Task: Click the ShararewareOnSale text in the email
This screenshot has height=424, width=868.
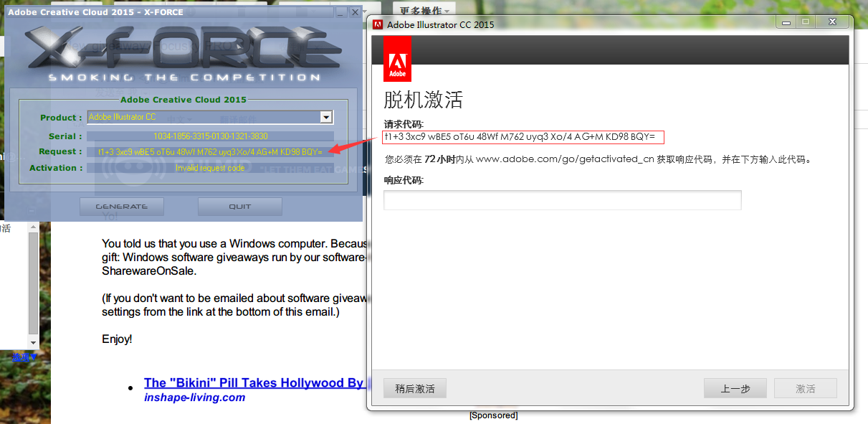Action: click(x=148, y=272)
